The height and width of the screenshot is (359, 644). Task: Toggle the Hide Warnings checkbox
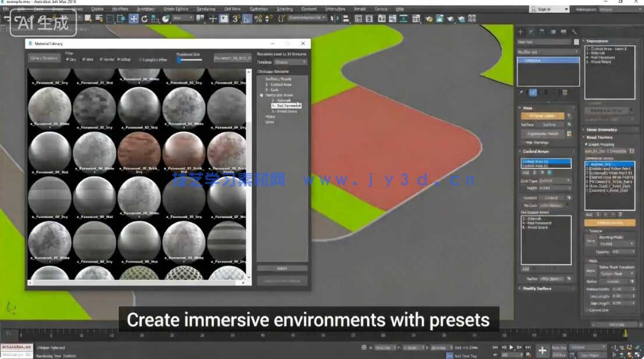524,143
